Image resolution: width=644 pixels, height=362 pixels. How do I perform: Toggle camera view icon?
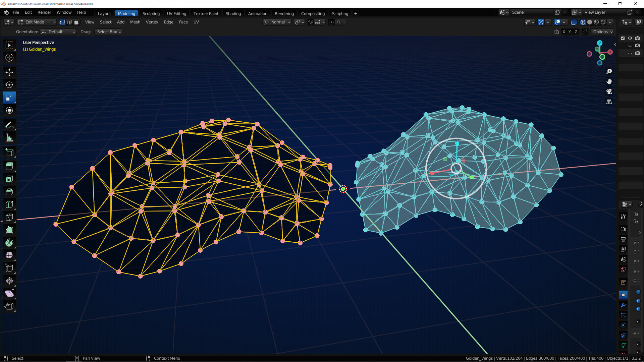point(609,92)
